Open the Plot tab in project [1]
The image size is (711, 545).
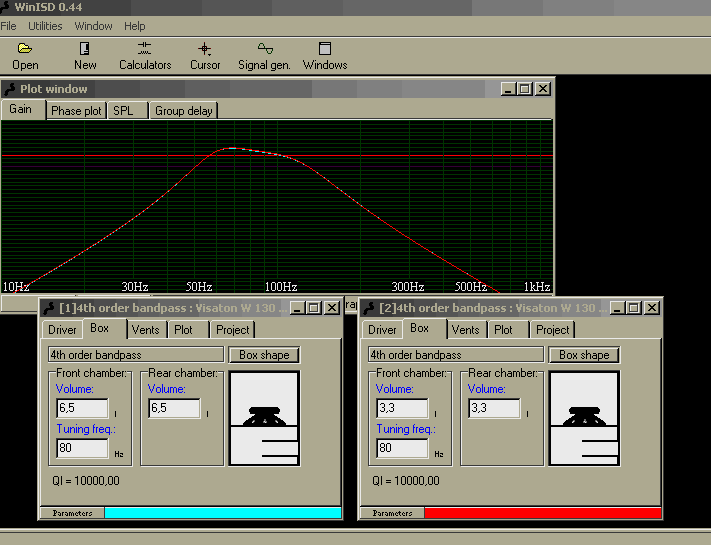[188, 330]
